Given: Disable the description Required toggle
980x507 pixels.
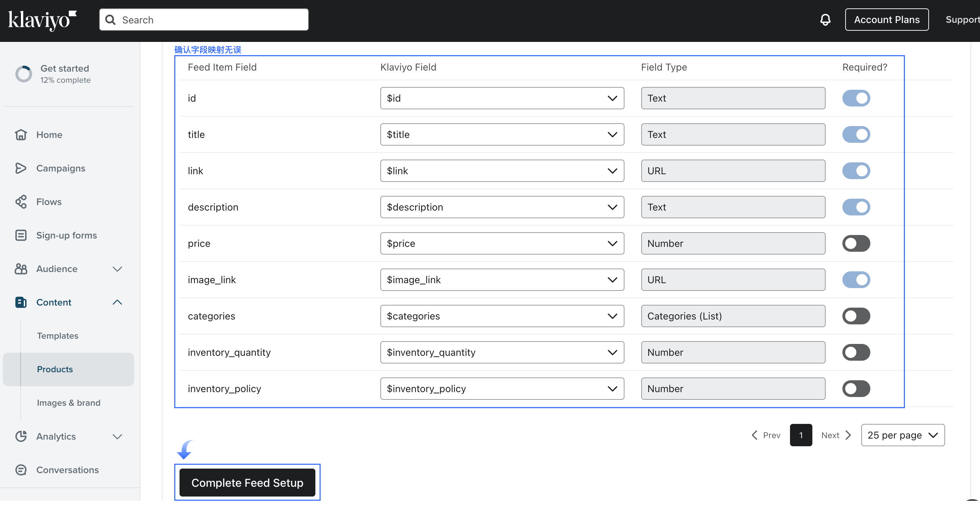Looking at the screenshot, I should point(856,207).
